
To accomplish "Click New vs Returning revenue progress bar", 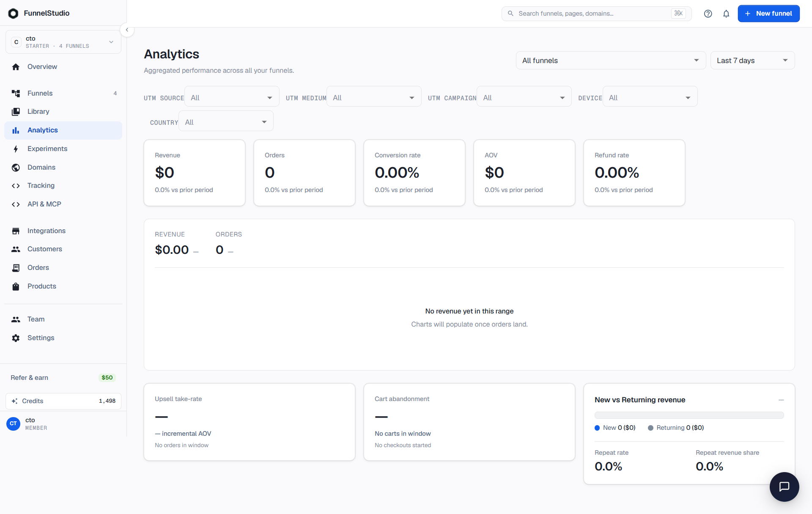I will (689, 415).
